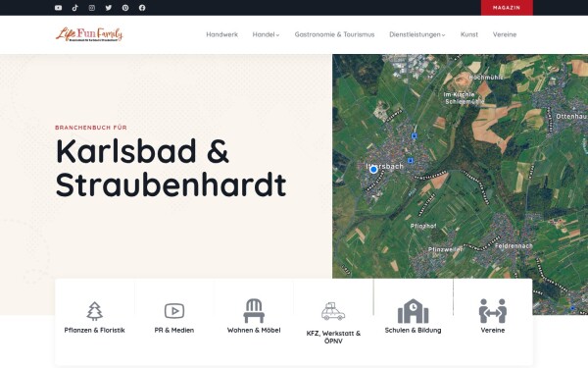Click the Life Fun Family logo
The width and height of the screenshot is (588, 368).
click(x=89, y=34)
